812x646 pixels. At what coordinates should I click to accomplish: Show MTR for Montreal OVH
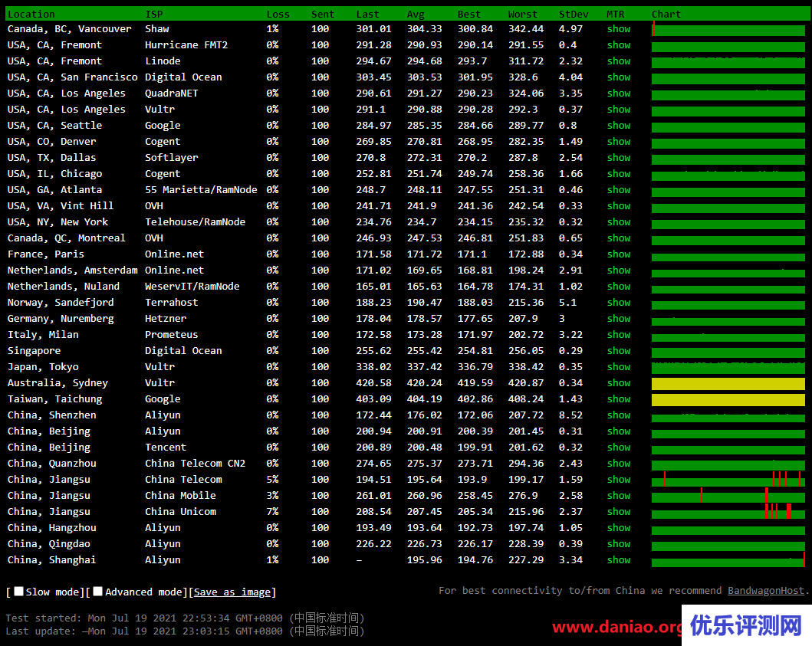[x=619, y=238]
